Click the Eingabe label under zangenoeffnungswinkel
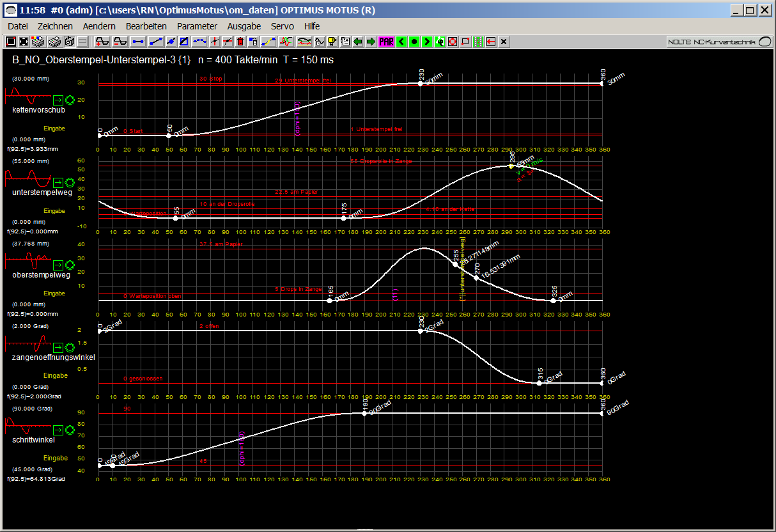 click(56, 375)
